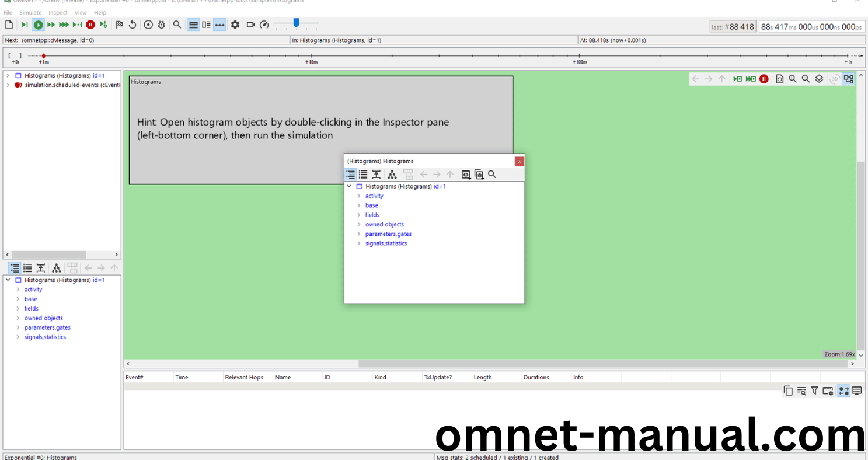This screenshot has height=460, width=868.
Task: Stop the simulation with the red button
Action: (x=90, y=25)
